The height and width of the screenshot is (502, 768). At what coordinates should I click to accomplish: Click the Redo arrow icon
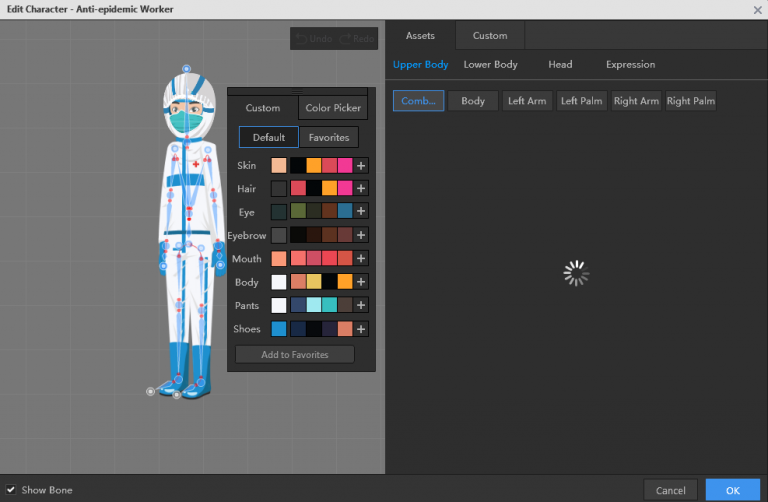[x=345, y=39]
